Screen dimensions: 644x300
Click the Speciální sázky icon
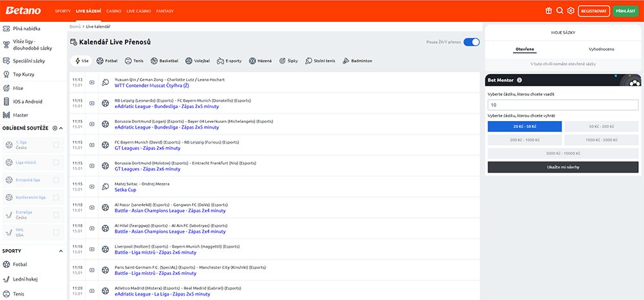[x=6, y=61]
